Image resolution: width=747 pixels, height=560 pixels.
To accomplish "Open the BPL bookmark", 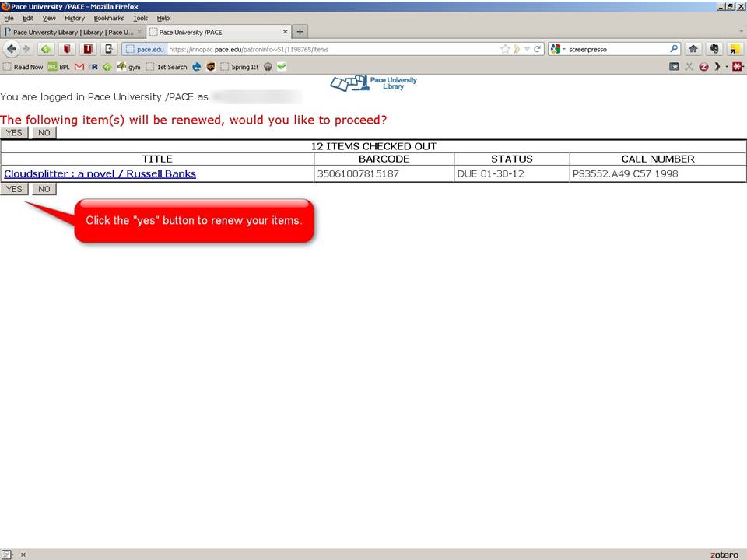I will click(x=58, y=67).
